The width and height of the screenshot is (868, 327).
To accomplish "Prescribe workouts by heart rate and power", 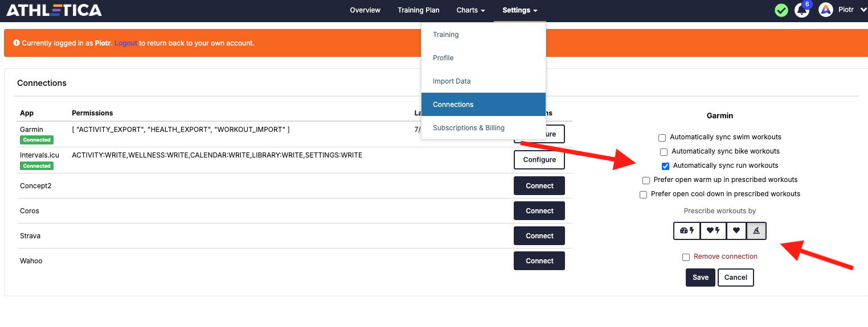I will pyautogui.click(x=713, y=230).
